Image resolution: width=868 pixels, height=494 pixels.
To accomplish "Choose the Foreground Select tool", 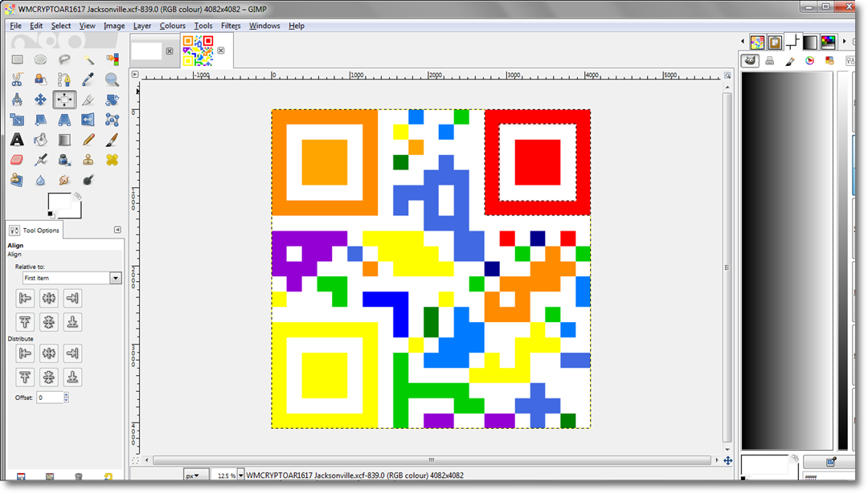I will click(x=40, y=80).
